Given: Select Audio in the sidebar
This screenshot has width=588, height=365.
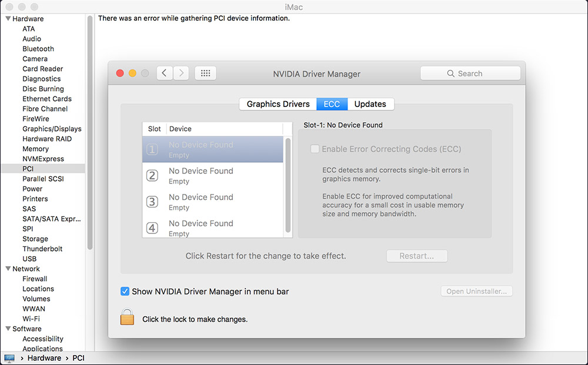Looking at the screenshot, I should click(32, 39).
